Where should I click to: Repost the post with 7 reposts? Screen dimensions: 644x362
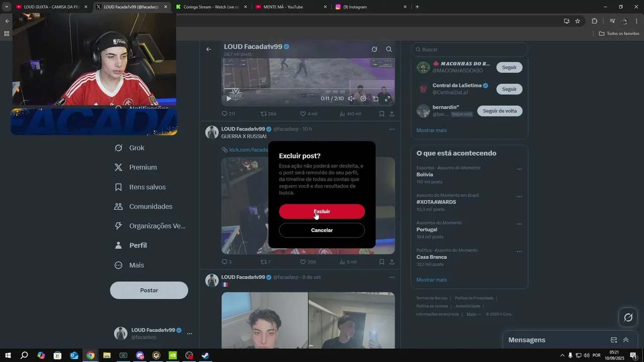265,262
